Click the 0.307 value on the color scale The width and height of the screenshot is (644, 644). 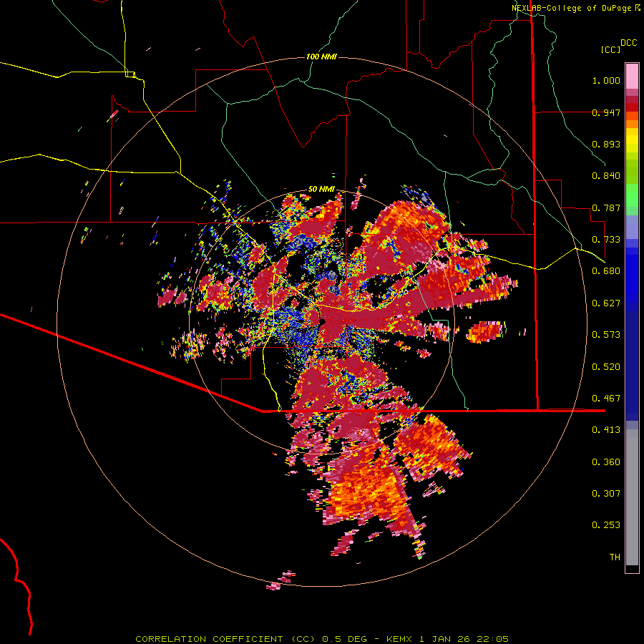(x=606, y=494)
